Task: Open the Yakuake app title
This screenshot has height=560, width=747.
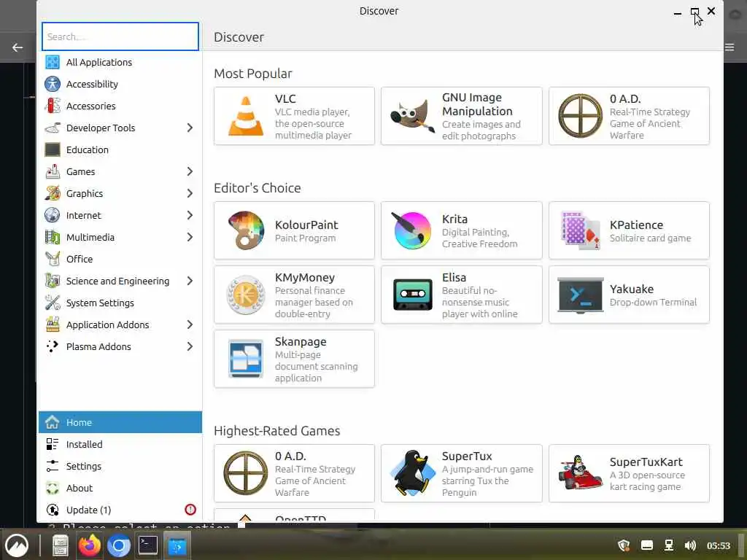Action: 631,289
